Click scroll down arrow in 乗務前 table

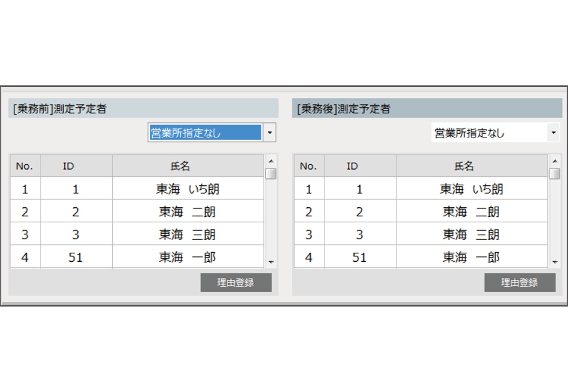click(x=270, y=262)
